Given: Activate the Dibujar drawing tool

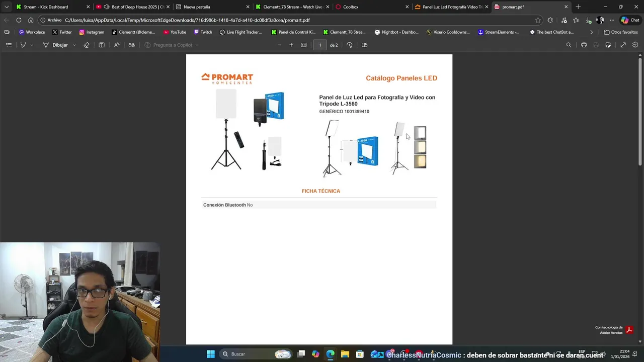Looking at the screenshot, I should (x=55, y=45).
